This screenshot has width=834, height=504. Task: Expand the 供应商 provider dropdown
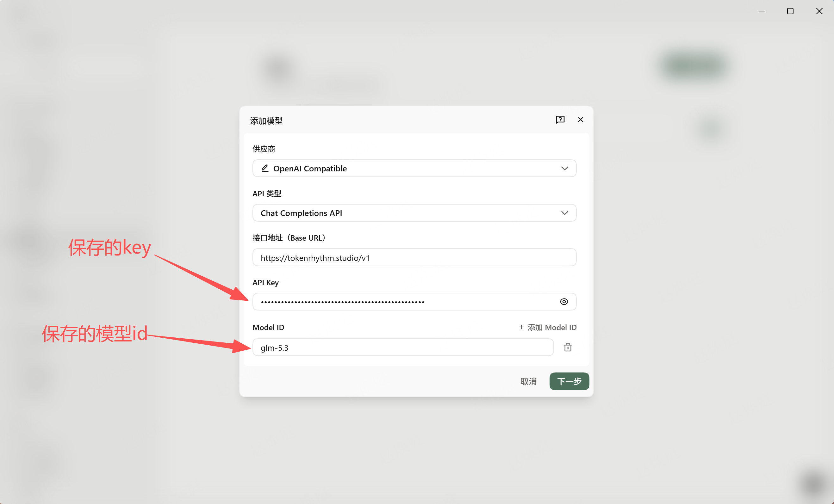pos(414,168)
